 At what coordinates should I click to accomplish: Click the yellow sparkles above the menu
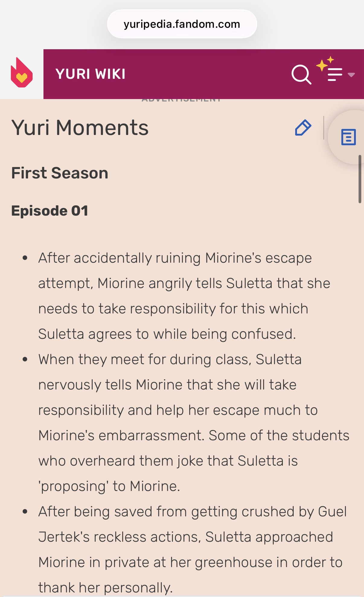[x=324, y=63]
